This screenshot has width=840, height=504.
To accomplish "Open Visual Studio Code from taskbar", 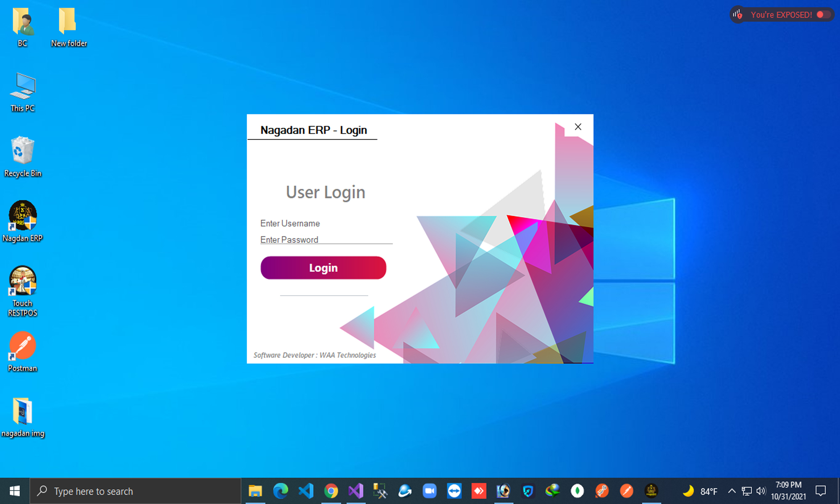I will [x=306, y=491].
